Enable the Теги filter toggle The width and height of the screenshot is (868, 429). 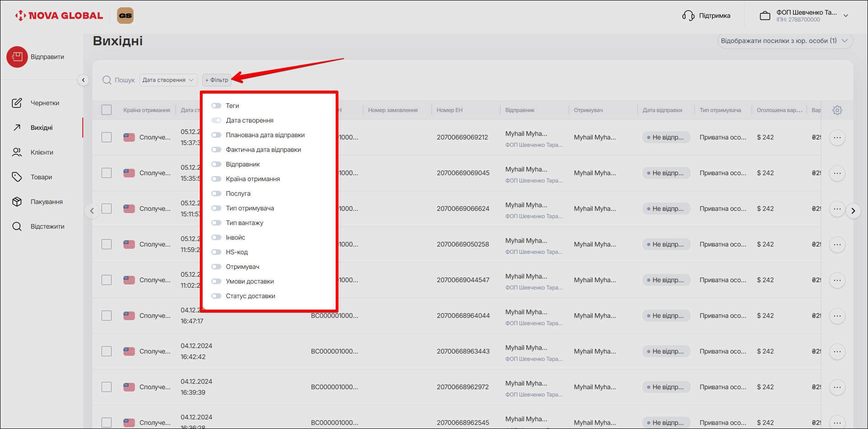click(x=216, y=106)
